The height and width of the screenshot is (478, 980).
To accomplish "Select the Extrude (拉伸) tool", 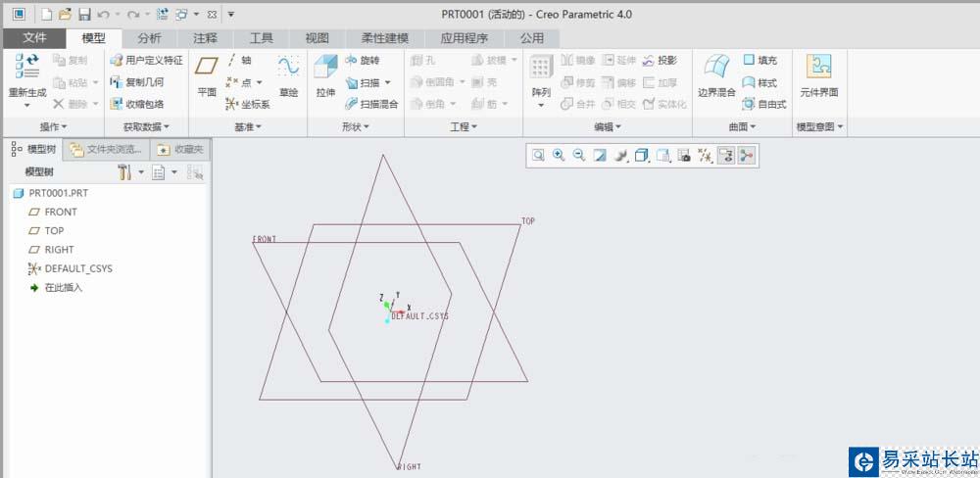I will pyautogui.click(x=325, y=76).
